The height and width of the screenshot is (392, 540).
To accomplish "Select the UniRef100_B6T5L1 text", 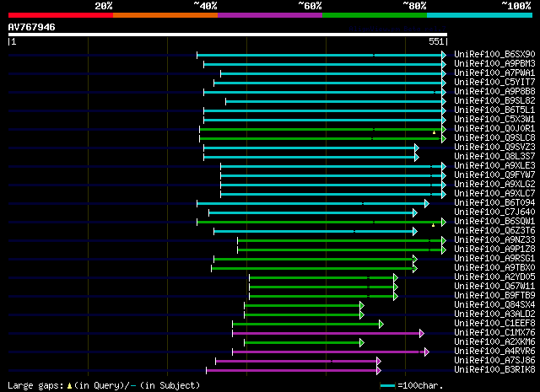I will click(494, 110).
